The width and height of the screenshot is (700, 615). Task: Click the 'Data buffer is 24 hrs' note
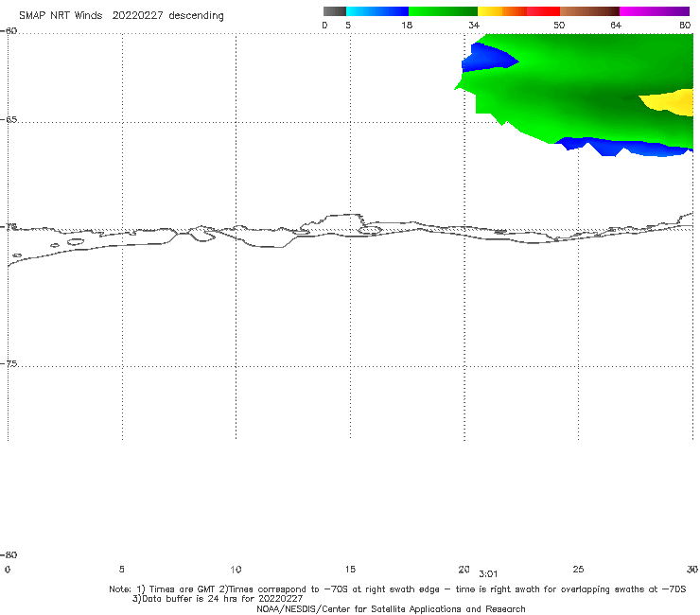[218, 599]
